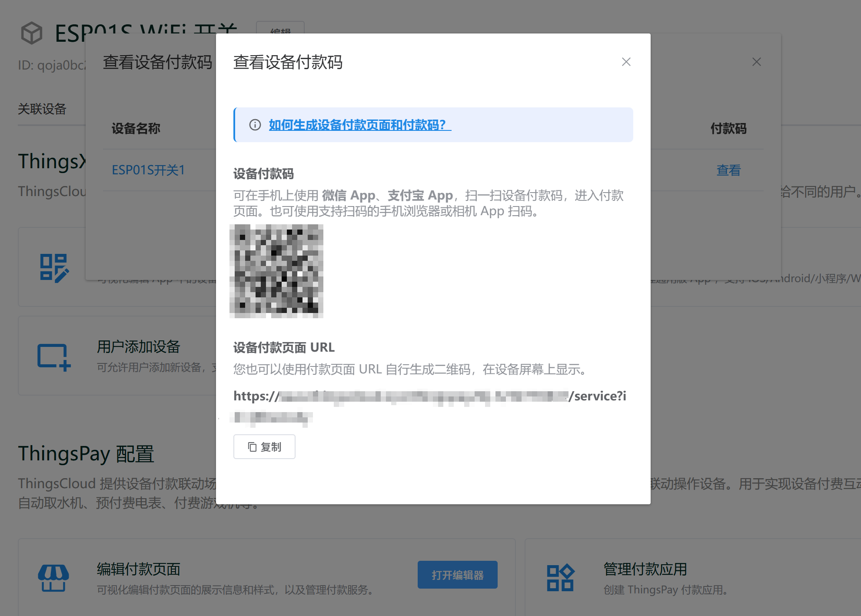Click the 设备付款码 section heading
This screenshot has width=861, height=616.
263,174
